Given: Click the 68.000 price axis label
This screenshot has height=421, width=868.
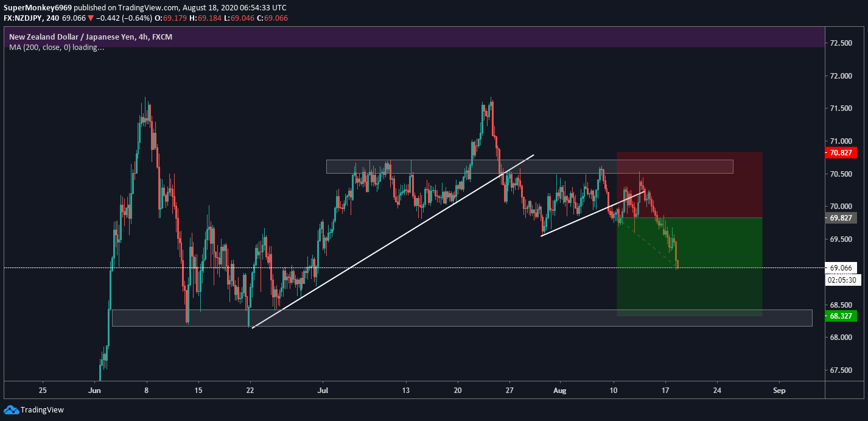Looking at the screenshot, I should click(840, 338).
